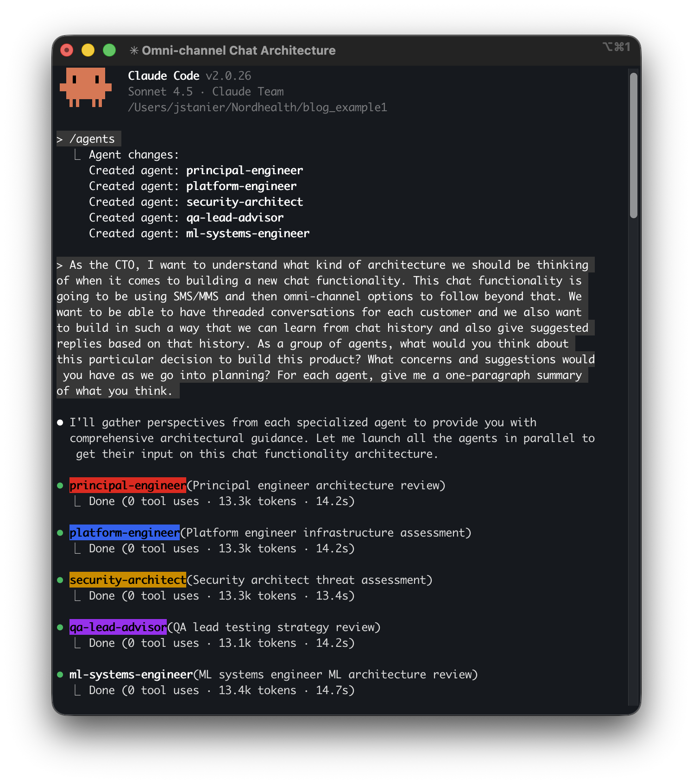Click the green status dot beside principal-engineer
693x784 pixels.
coord(60,486)
